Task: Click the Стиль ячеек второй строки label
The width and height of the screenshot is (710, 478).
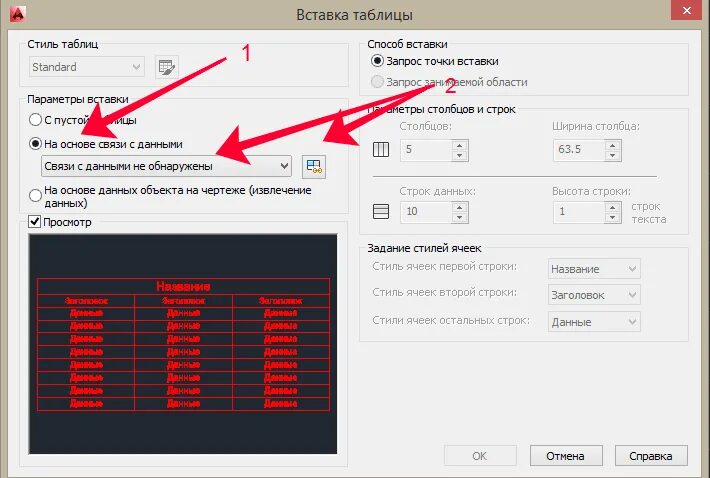Action: (x=444, y=292)
